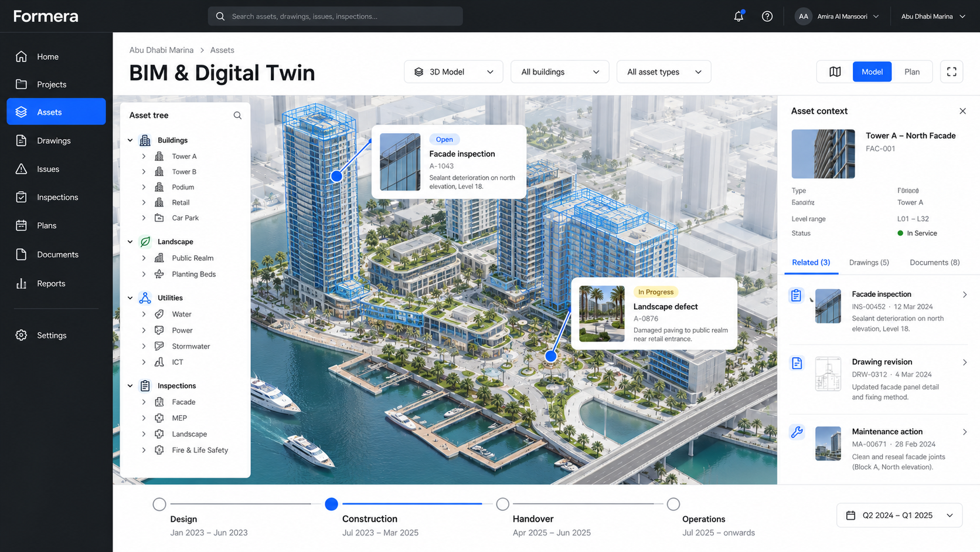Select the Related (3) tab
Image resolution: width=980 pixels, height=552 pixels.
click(x=811, y=262)
